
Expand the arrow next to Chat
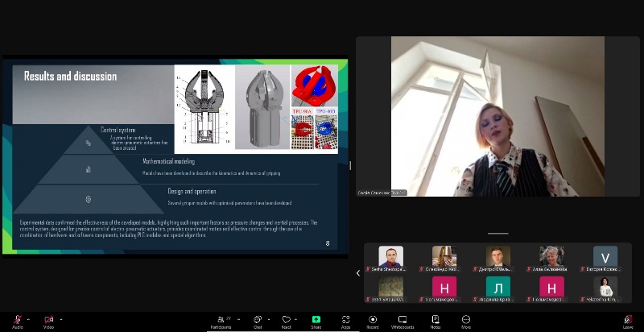click(269, 318)
